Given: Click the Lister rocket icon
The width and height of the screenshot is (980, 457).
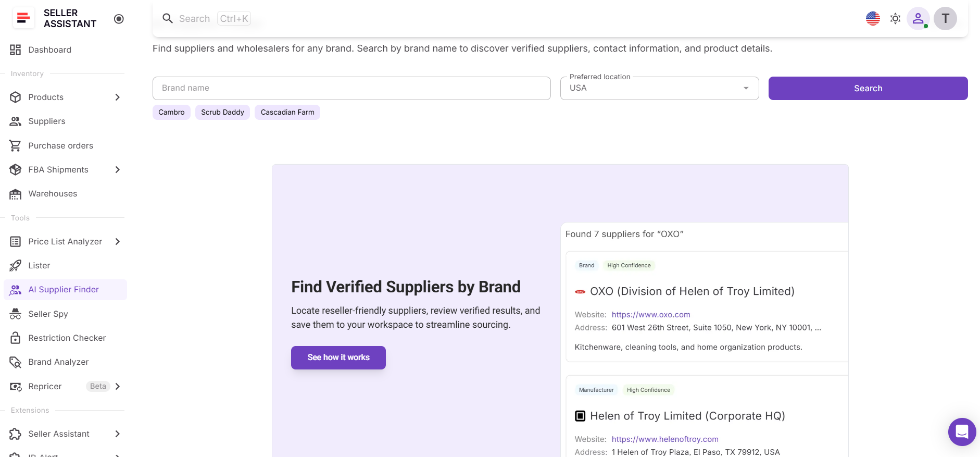Looking at the screenshot, I should (16, 265).
